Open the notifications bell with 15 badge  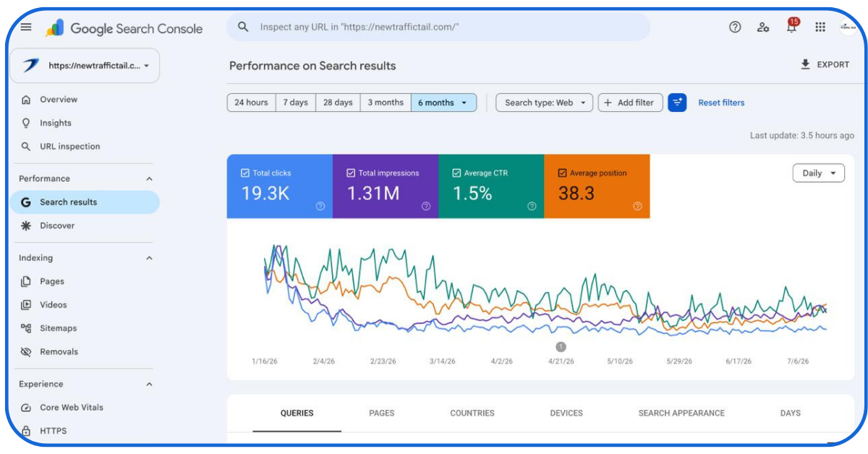(791, 27)
